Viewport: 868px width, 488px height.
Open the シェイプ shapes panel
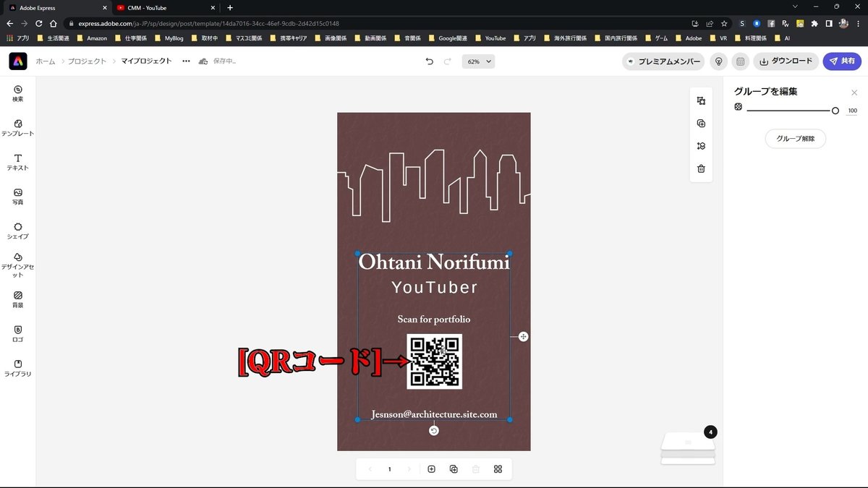pos(18,231)
